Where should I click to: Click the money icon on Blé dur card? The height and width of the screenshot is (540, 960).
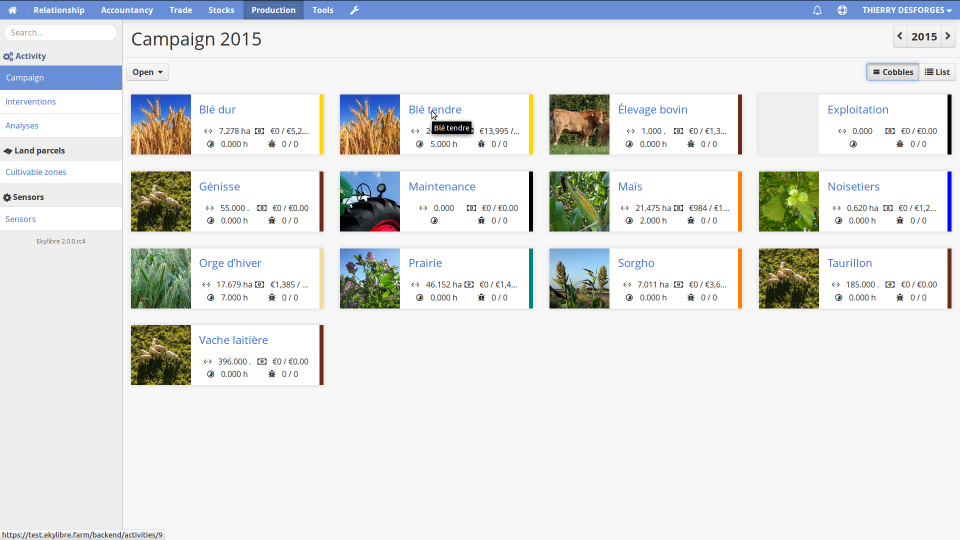pyautogui.click(x=260, y=131)
